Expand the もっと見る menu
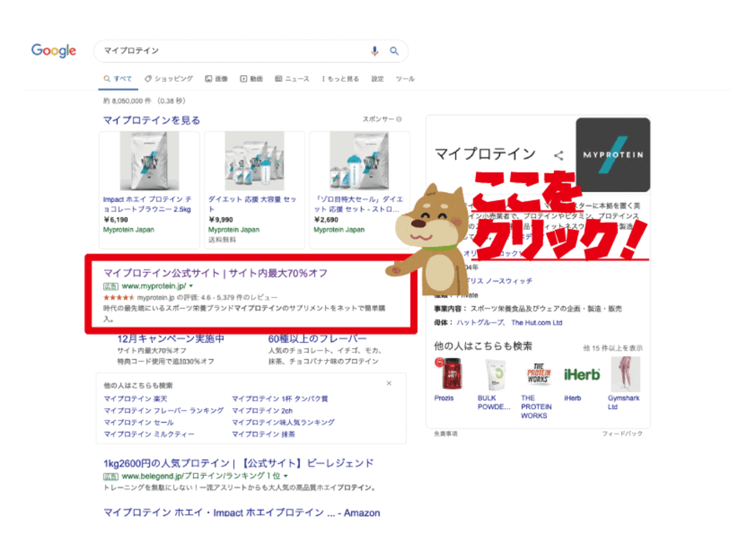This screenshot has width=756, height=534. 340,79
